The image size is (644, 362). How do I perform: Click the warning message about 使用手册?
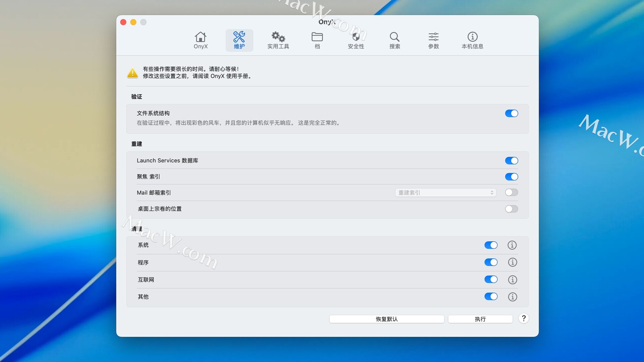(197, 76)
